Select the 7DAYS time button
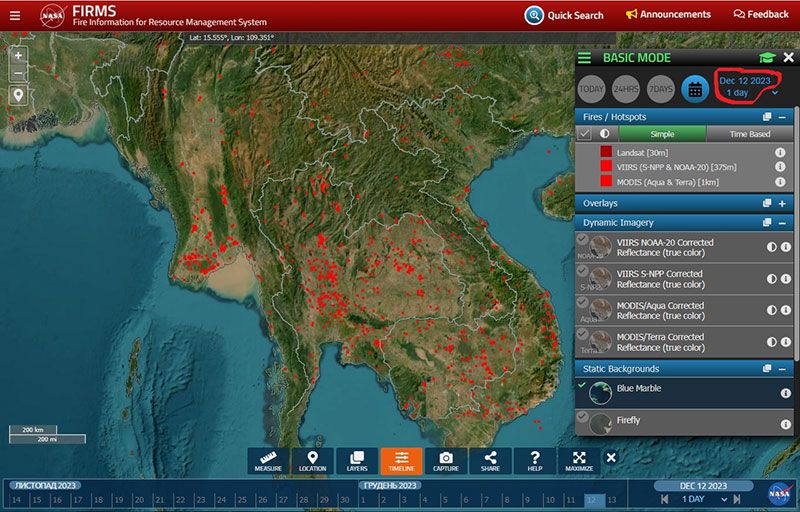 click(660, 89)
